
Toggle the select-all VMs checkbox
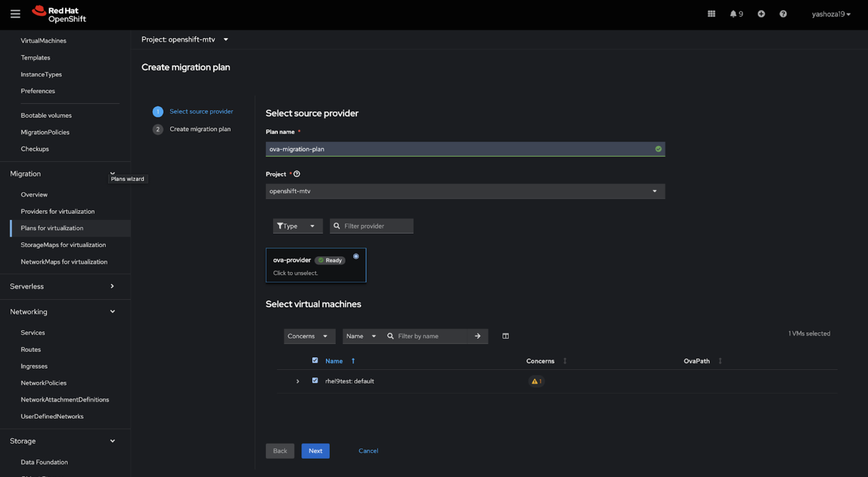coord(315,361)
